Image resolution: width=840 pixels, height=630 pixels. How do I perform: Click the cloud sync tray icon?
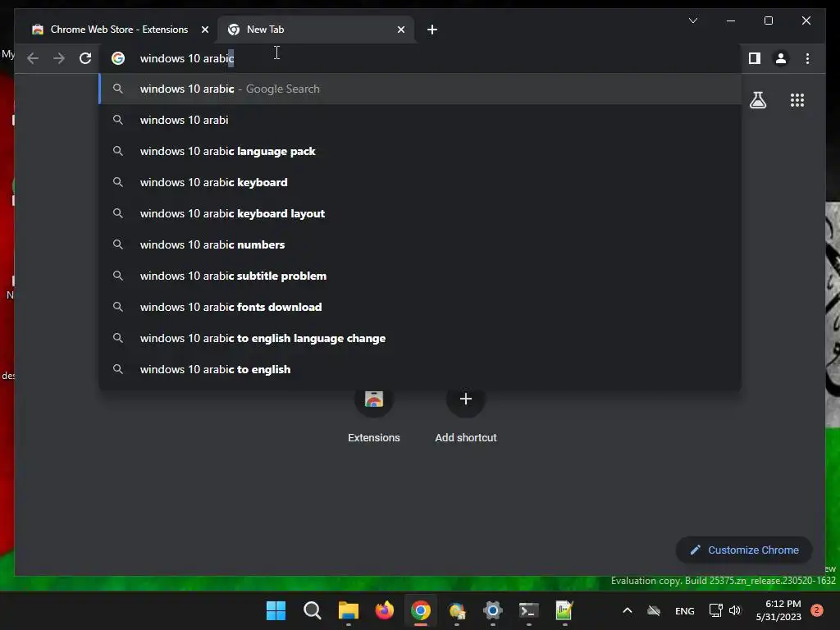point(654,610)
